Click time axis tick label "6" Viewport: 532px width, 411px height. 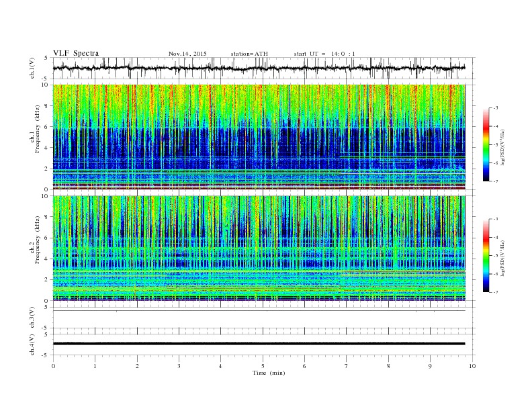304,366
